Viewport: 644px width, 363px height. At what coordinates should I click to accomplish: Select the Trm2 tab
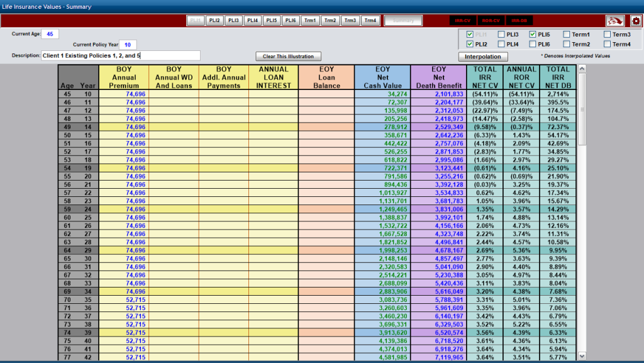[x=330, y=21]
